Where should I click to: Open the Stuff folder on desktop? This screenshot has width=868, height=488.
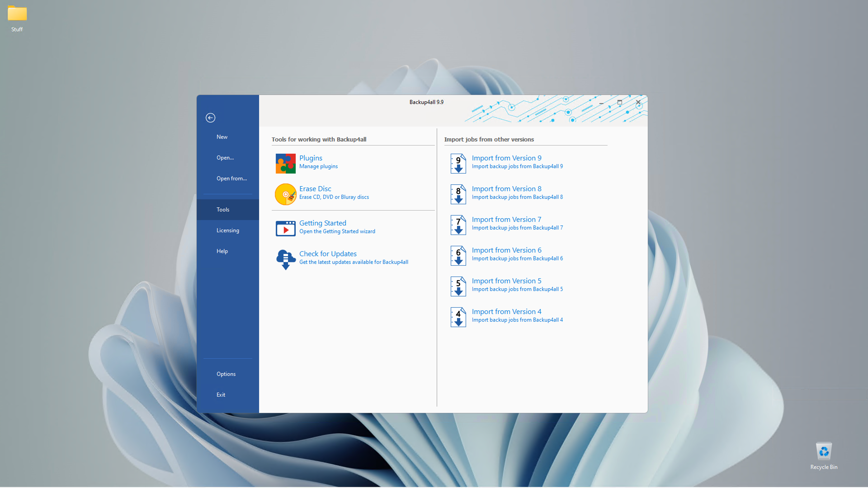point(17,19)
